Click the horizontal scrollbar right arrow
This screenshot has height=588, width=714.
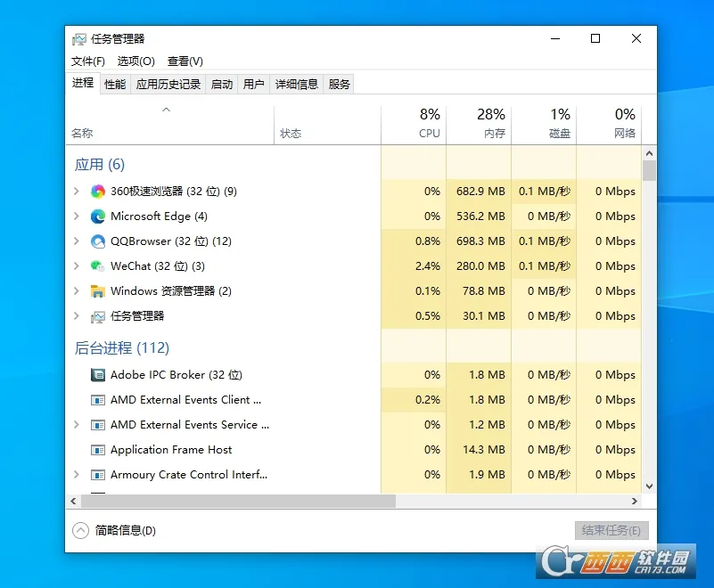click(x=635, y=502)
